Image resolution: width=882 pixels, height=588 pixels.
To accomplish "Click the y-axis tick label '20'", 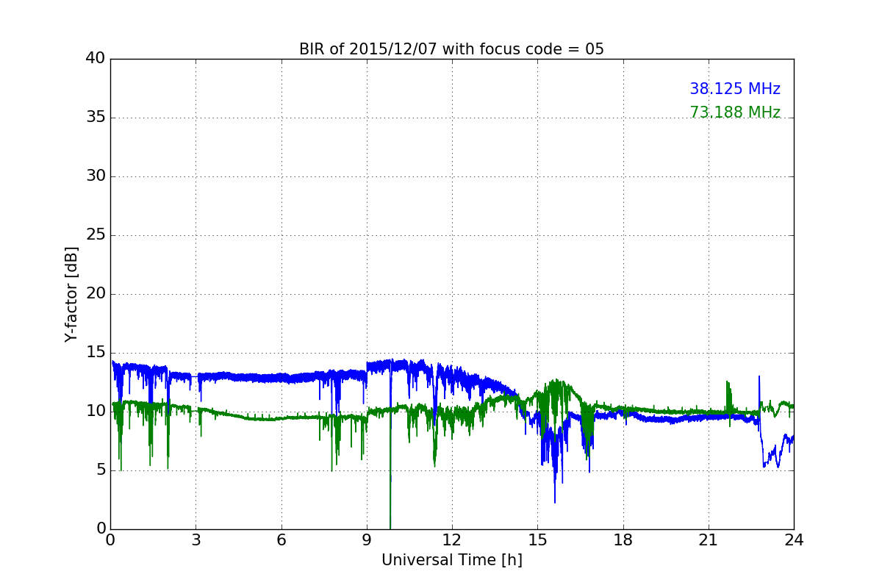I will (x=96, y=294).
